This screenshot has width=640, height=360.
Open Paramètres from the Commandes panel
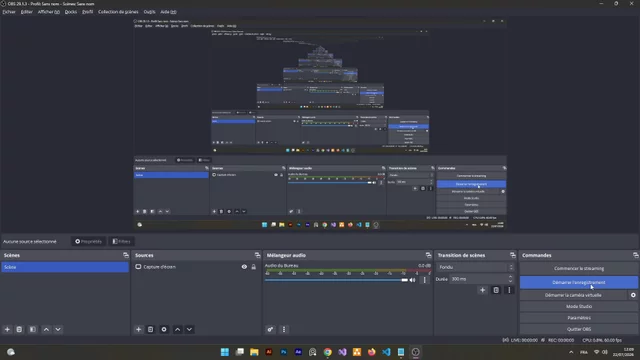click(x=579, y=318)
